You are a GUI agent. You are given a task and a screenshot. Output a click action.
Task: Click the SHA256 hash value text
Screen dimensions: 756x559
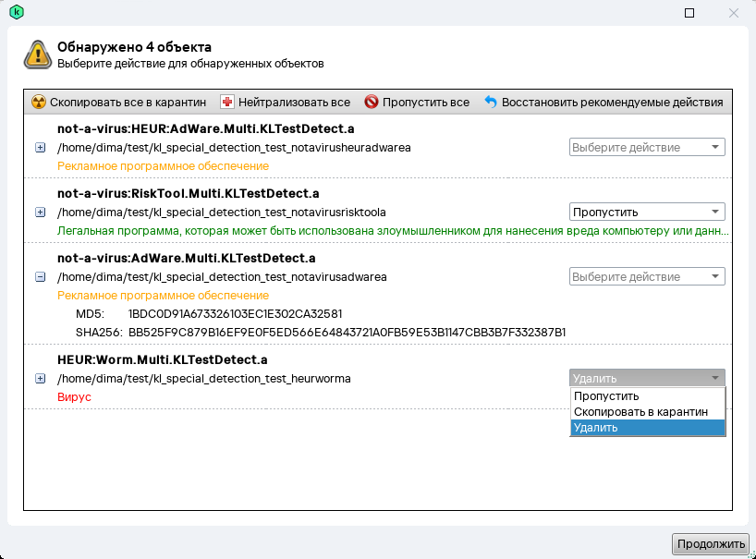347,332
